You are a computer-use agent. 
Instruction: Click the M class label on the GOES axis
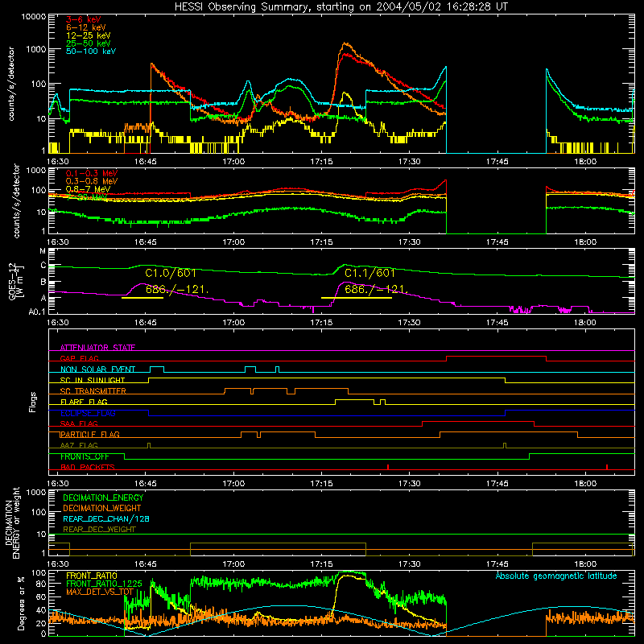click(x=43, y=251)
